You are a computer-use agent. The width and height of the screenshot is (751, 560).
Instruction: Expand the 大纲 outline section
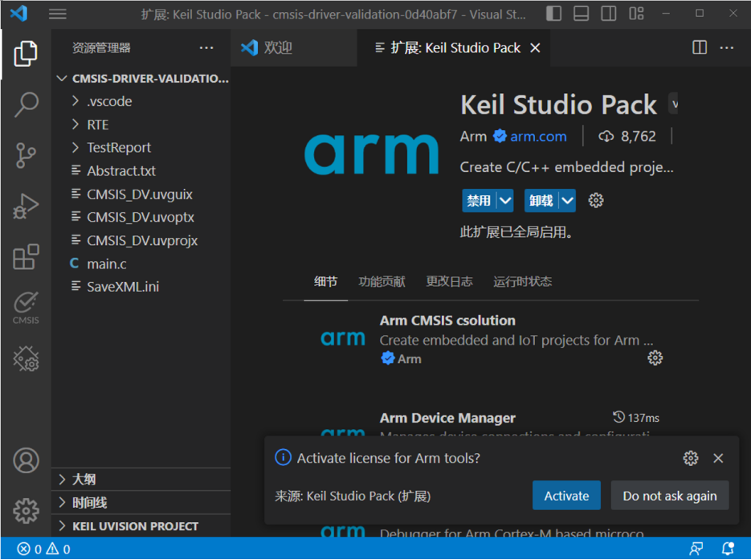click(84, 480)
